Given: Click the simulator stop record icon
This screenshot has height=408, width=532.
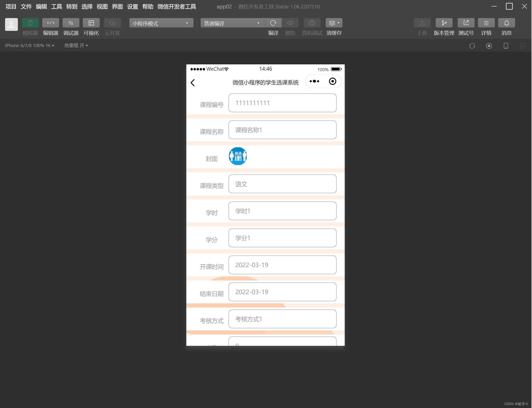Looking at the screenshot, I should [x=489, y=46].
